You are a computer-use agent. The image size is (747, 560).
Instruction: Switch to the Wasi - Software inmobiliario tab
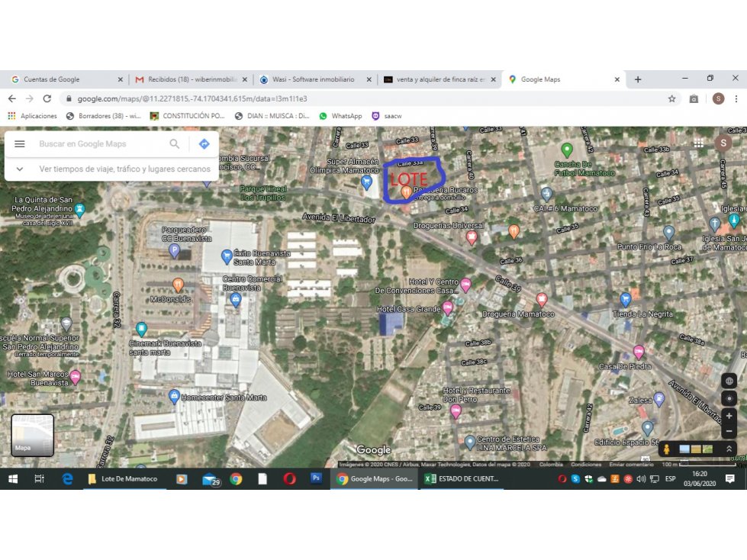click(x=314, y=79)
